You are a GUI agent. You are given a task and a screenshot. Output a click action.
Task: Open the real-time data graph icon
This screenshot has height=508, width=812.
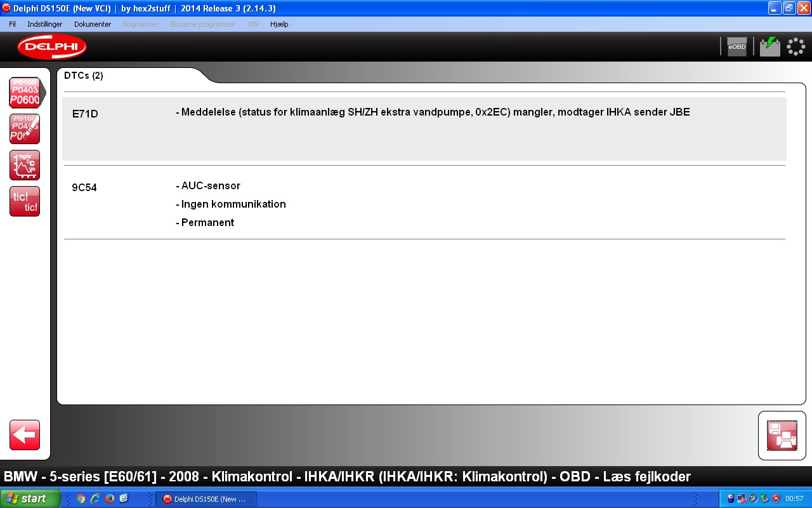(25, 165)
